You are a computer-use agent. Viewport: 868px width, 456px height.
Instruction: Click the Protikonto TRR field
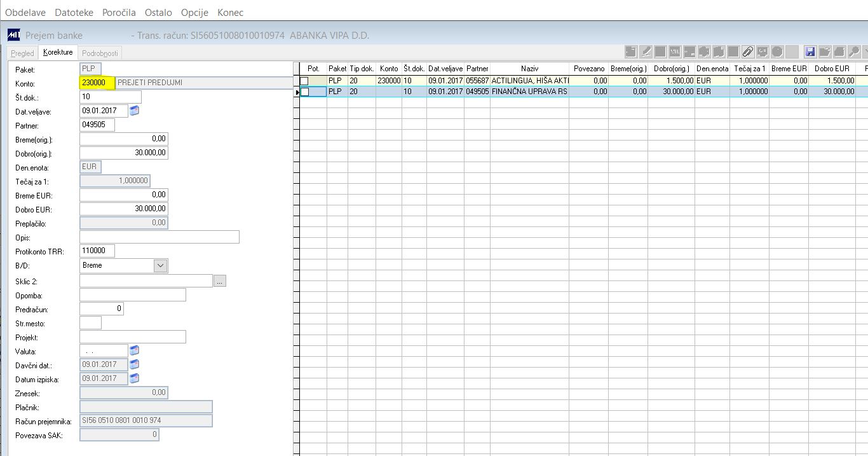[x=97, y=251]
